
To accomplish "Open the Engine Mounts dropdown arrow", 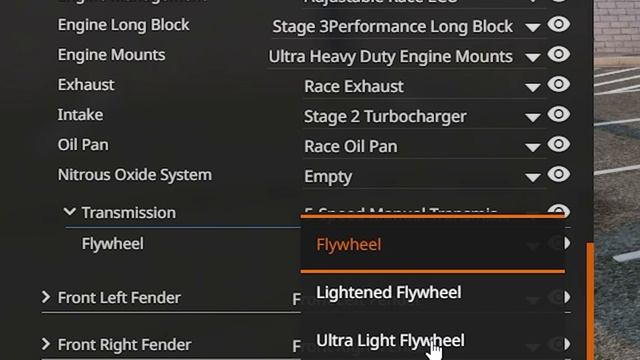I will (533, 57).
